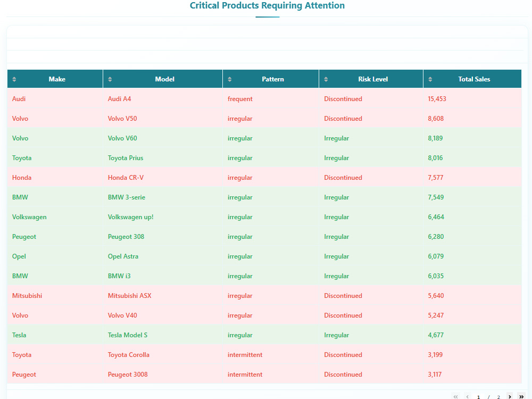Click the Total Sales value 6,035
The image size is (532, 399).
click(436, 276)
